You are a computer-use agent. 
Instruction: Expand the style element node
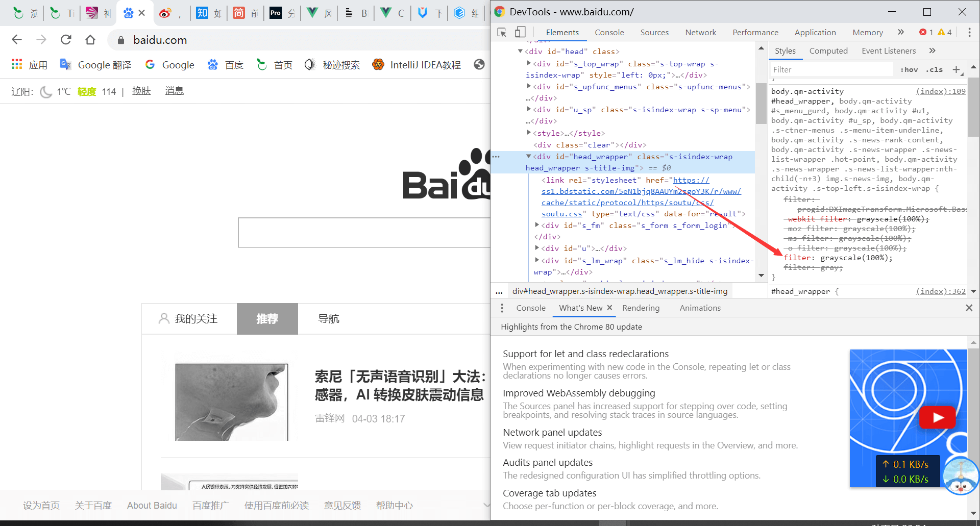tap(529, 133)
